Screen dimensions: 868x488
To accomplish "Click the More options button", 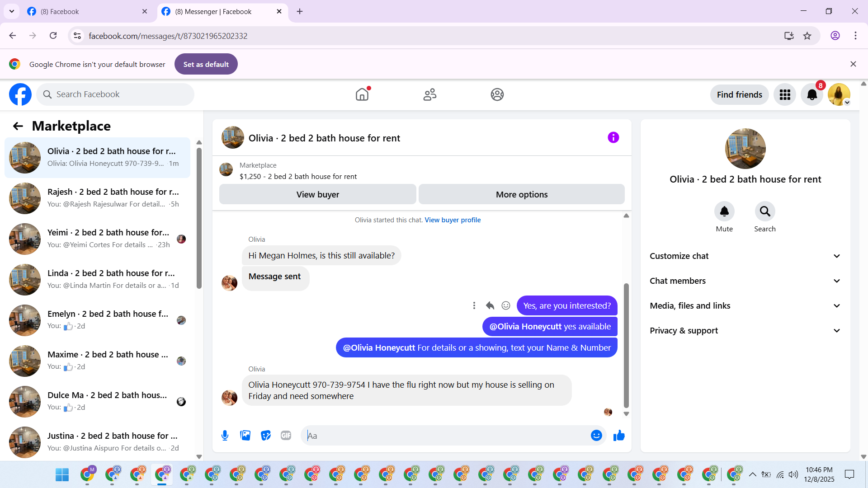I will click(x=522, y=194).
